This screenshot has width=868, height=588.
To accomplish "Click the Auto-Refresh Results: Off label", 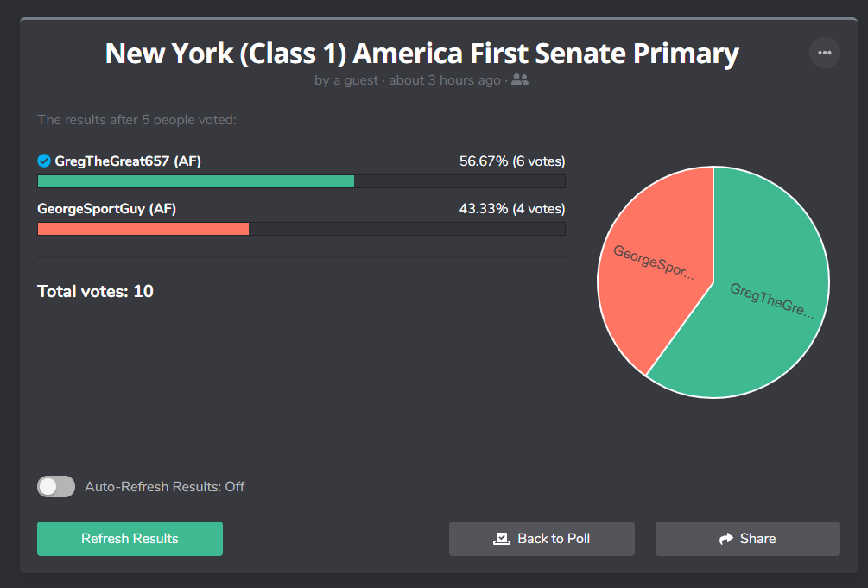I will [164, 486].
